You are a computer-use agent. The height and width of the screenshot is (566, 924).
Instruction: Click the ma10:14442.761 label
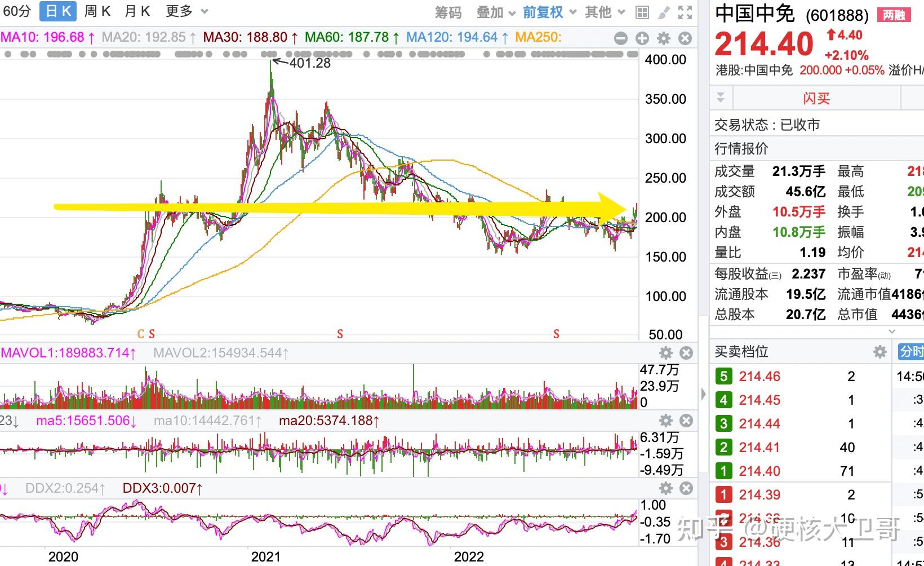coord(208,421)
